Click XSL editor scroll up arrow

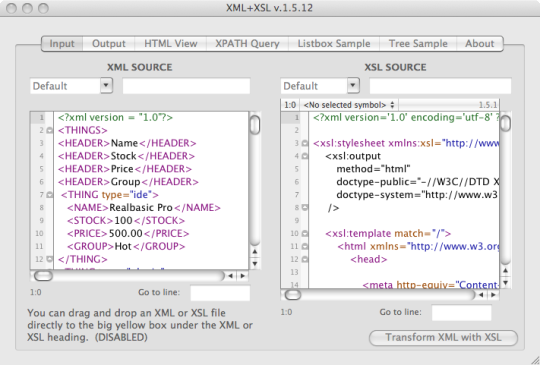(x=505, y=271)
